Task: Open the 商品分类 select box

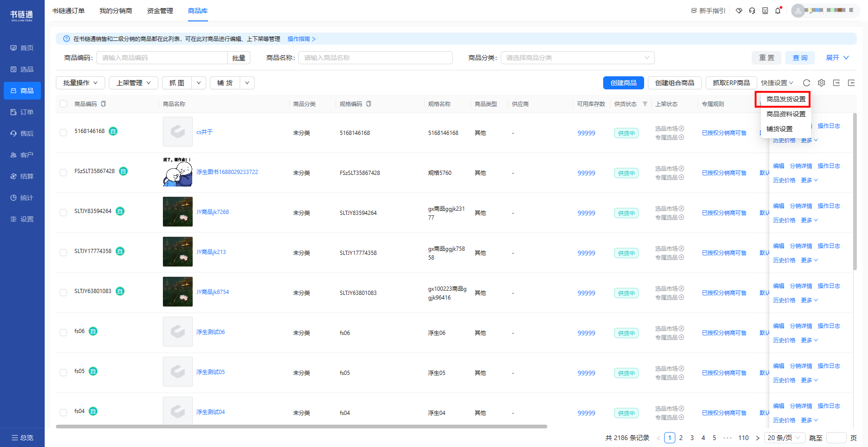Action: click(x=578, y=58)
